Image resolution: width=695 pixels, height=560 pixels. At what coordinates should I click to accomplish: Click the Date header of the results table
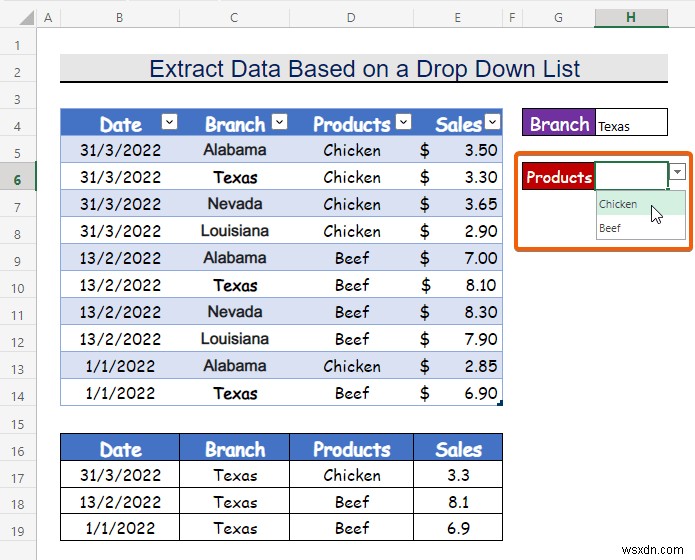120,448
